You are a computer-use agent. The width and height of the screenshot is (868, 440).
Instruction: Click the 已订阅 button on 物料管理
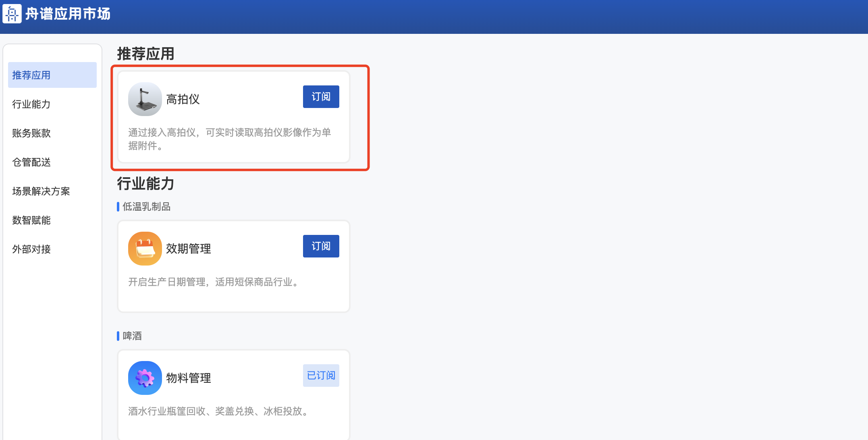coord(321,376)
